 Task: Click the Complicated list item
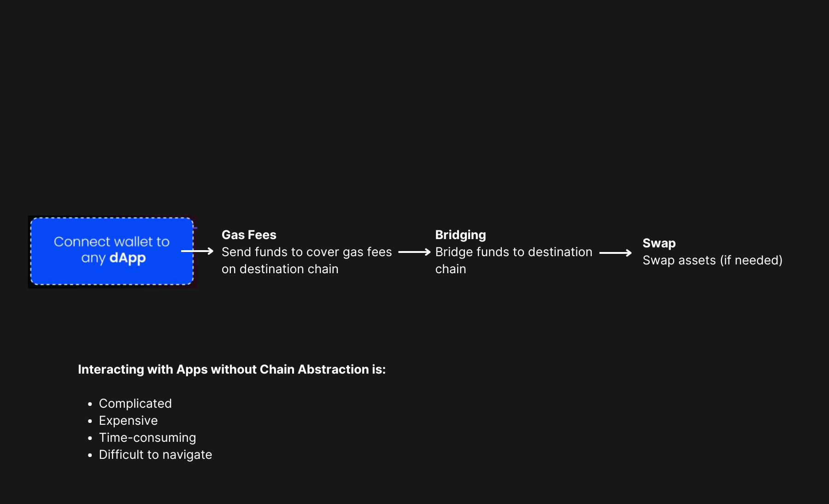[135, 404]
